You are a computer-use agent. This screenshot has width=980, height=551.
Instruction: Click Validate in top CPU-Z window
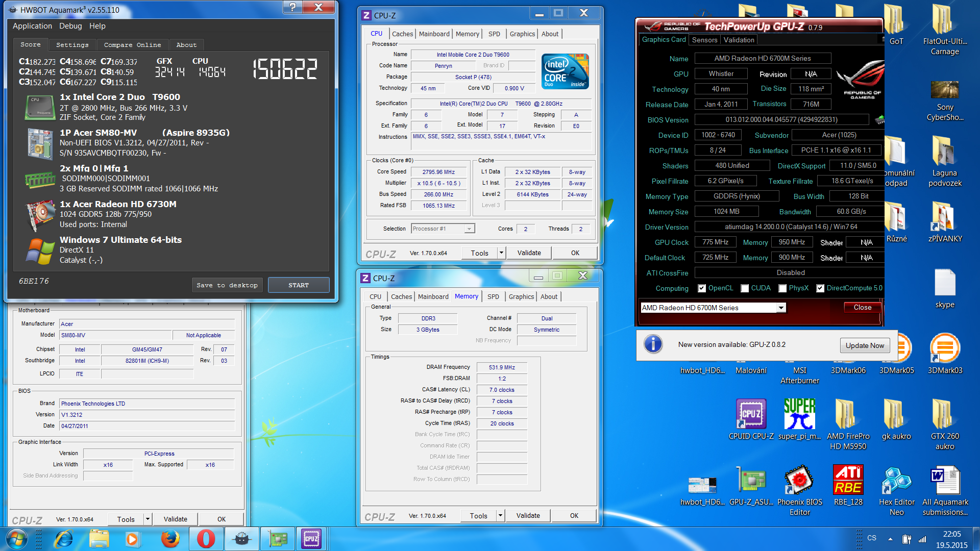529,253
